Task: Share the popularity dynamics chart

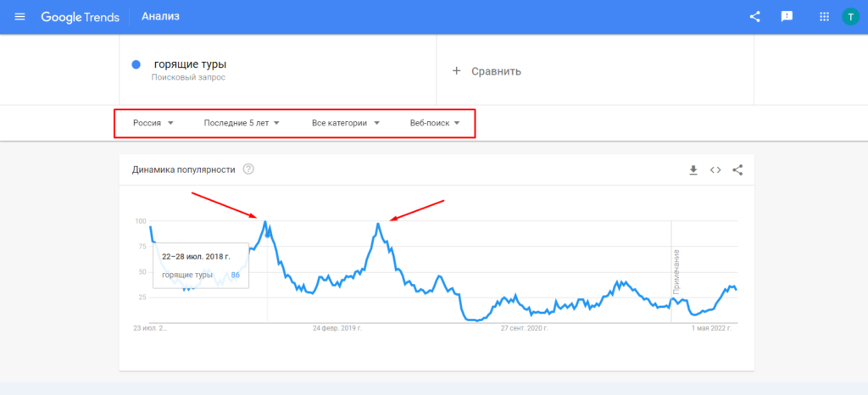Action: pos(737,170)
